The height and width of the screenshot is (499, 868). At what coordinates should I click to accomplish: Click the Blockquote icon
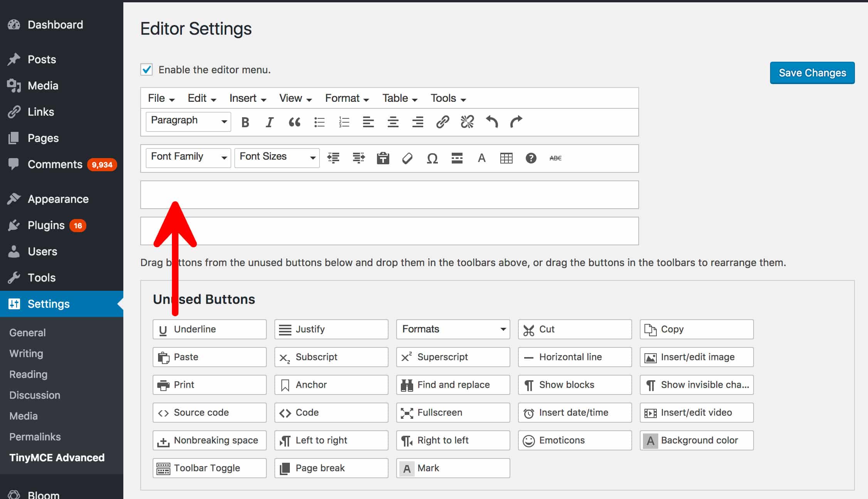[294, 121]
